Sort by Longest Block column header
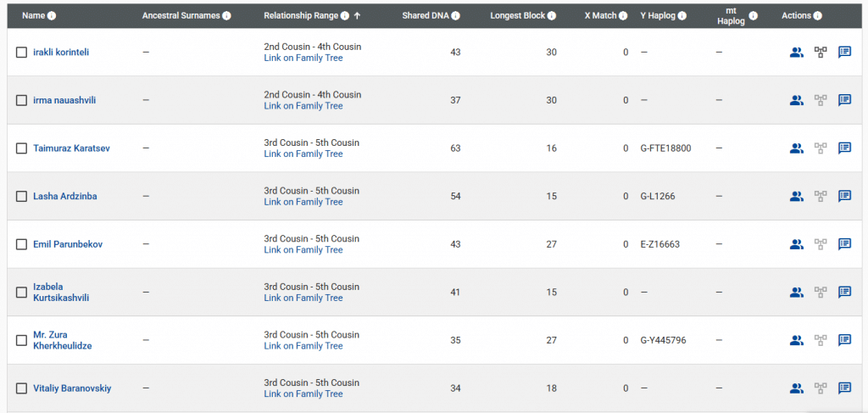 517,16
